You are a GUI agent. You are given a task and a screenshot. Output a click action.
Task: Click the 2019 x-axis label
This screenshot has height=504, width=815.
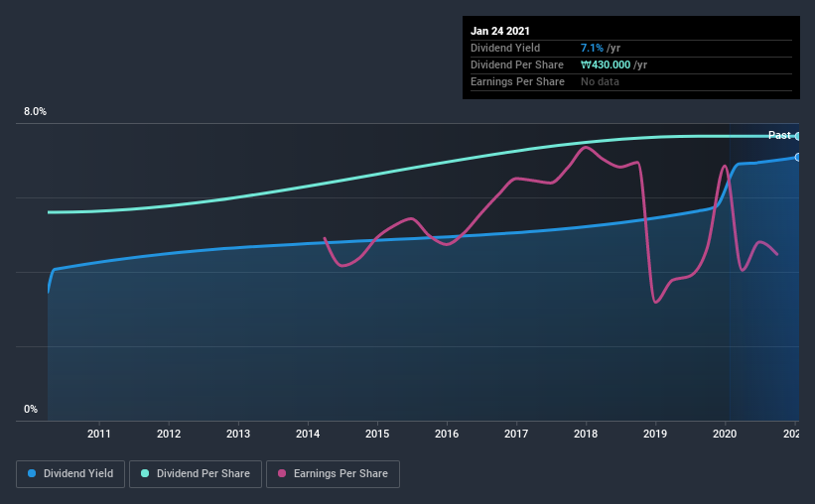coord(655,434)
